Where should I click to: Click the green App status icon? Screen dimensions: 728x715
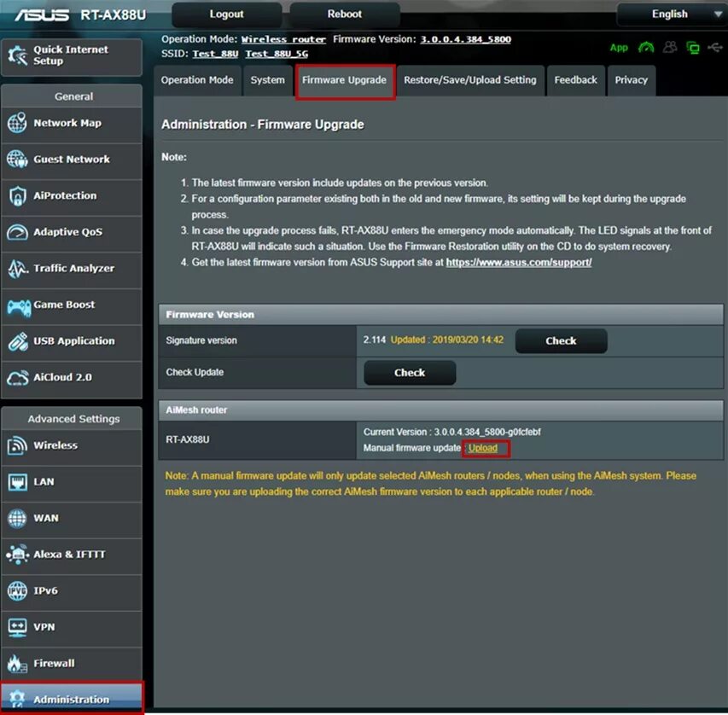tap(619, 48)
